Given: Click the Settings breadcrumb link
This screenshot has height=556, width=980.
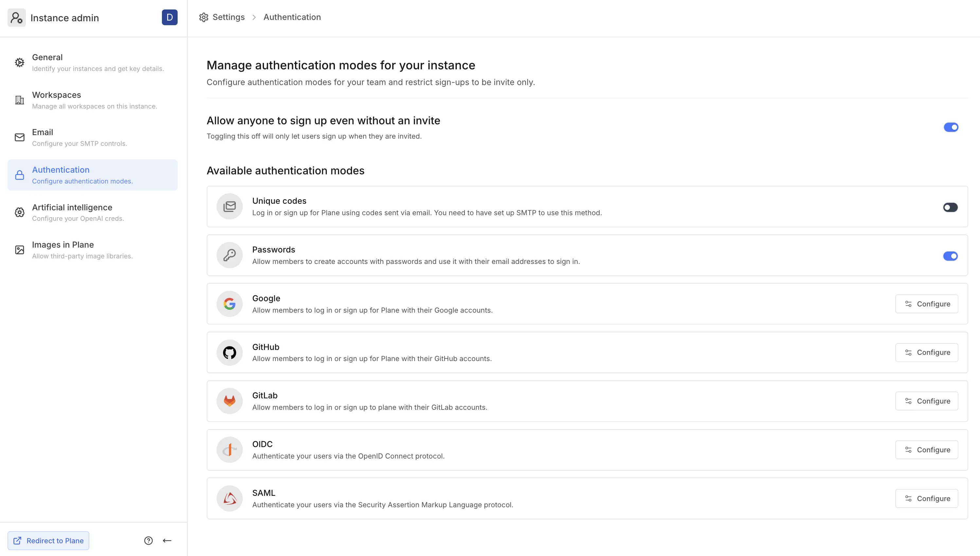Looking at the screenshot, I should (x=228, y=17).
